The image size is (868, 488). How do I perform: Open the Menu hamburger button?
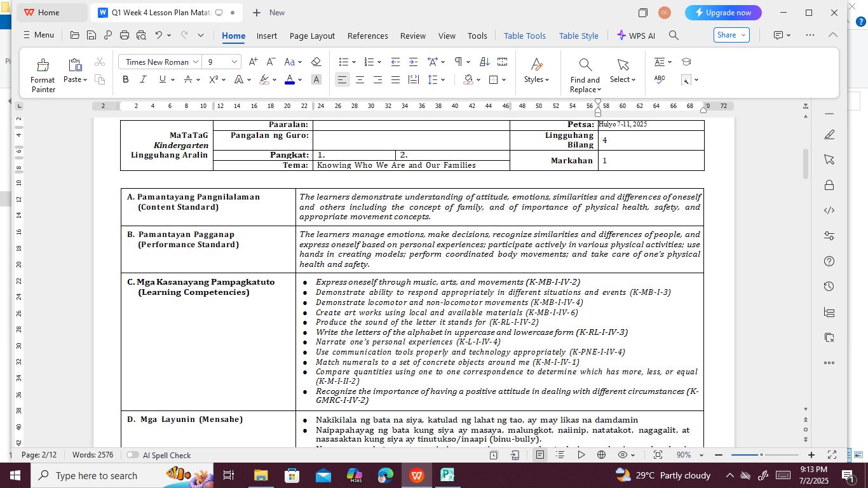coord(38,36)
